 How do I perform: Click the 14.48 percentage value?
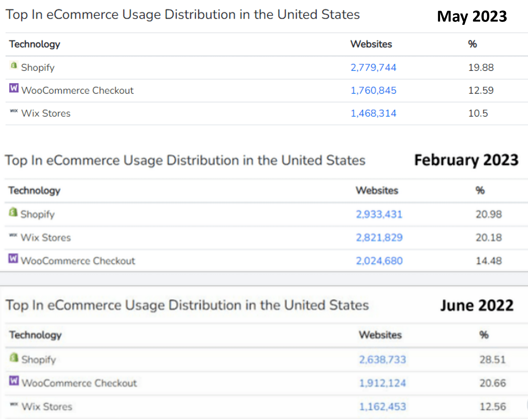489,261
